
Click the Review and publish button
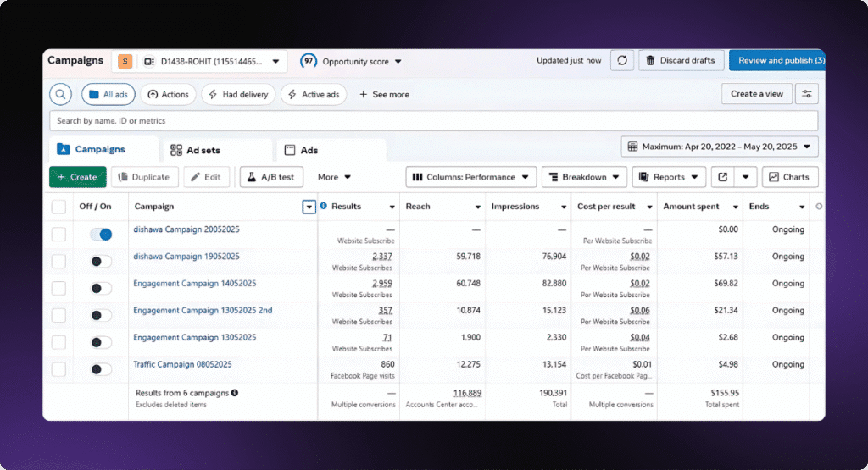pyautogui.click(x=776, y=61)
